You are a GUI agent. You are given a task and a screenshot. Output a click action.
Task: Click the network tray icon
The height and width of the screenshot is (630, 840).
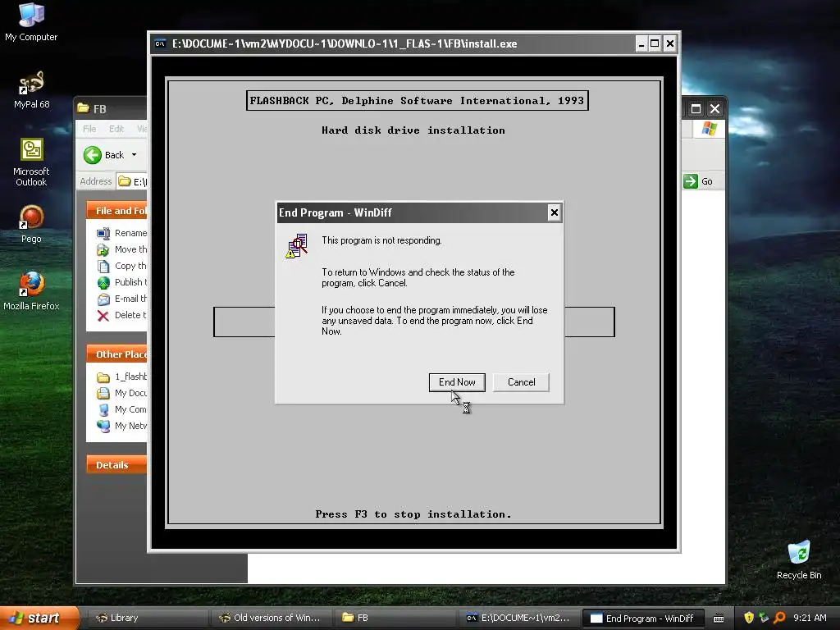[764, 618]
